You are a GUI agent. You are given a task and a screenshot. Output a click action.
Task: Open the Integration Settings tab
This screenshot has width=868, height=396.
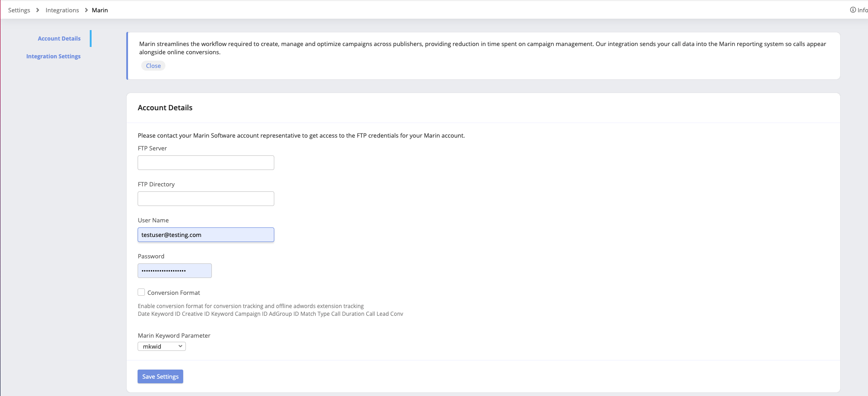53,57
